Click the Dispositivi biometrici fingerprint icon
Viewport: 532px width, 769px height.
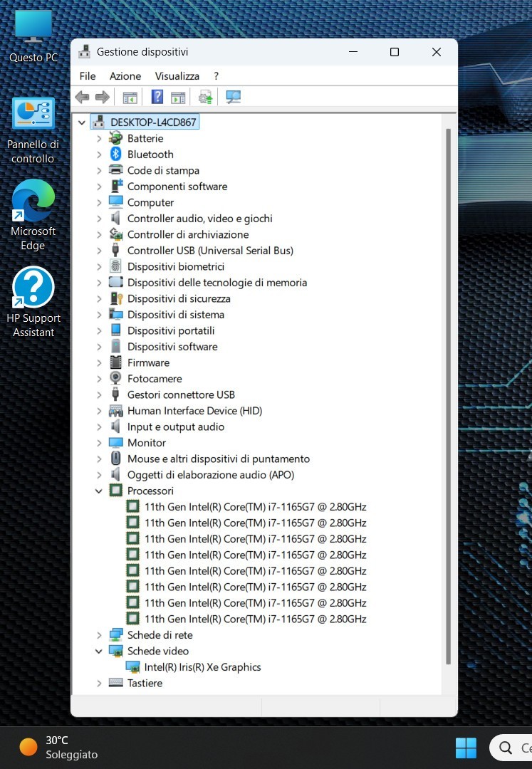tap(115, 266)
